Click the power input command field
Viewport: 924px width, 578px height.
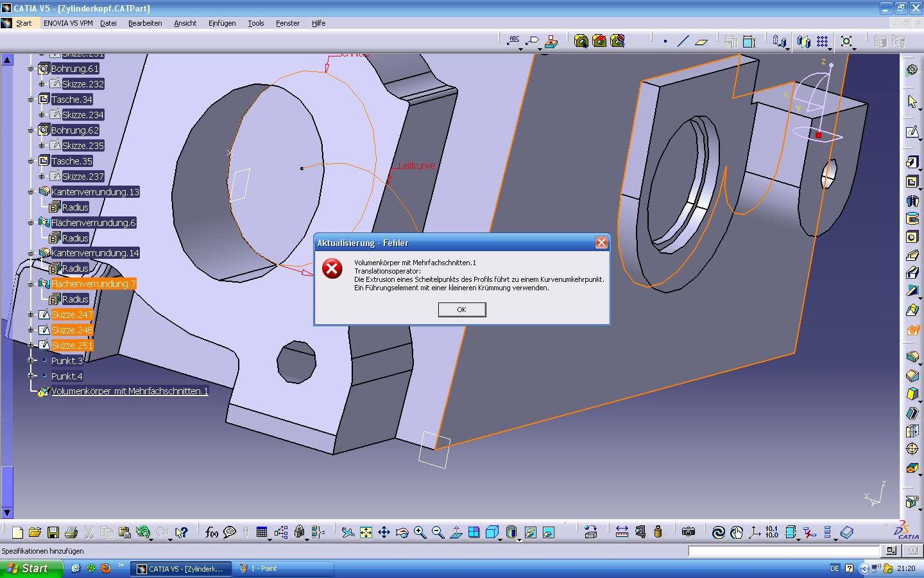tap(783, 550)
